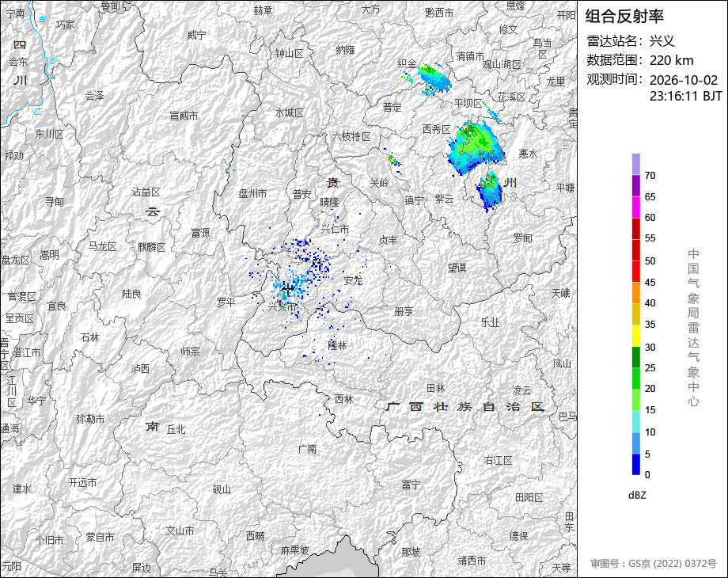728x578 pixels.
Task: Select the 望谟 map label
Action: pos(457,268)
